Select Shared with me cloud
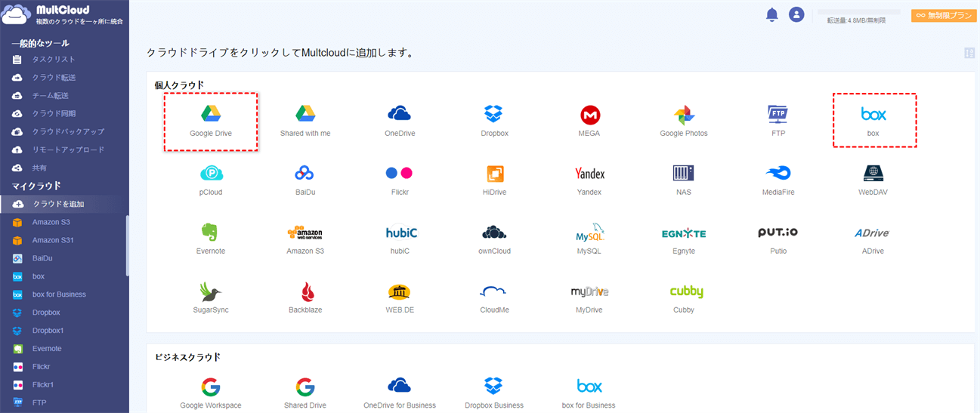Viewport: 980px width, 413px height. (x=305, y=122)
